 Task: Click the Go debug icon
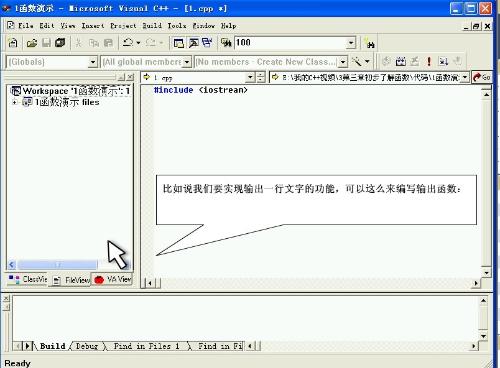click(443, 61)
